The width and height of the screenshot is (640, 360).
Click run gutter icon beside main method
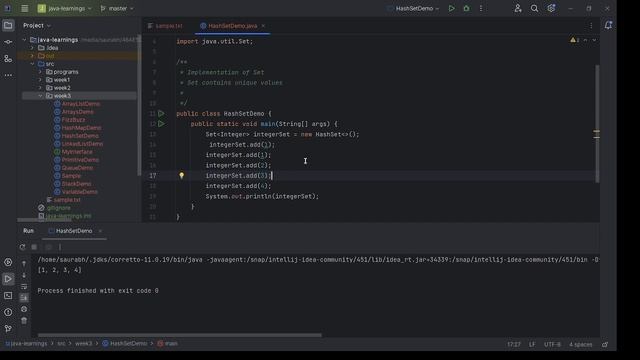click(161, 124)
